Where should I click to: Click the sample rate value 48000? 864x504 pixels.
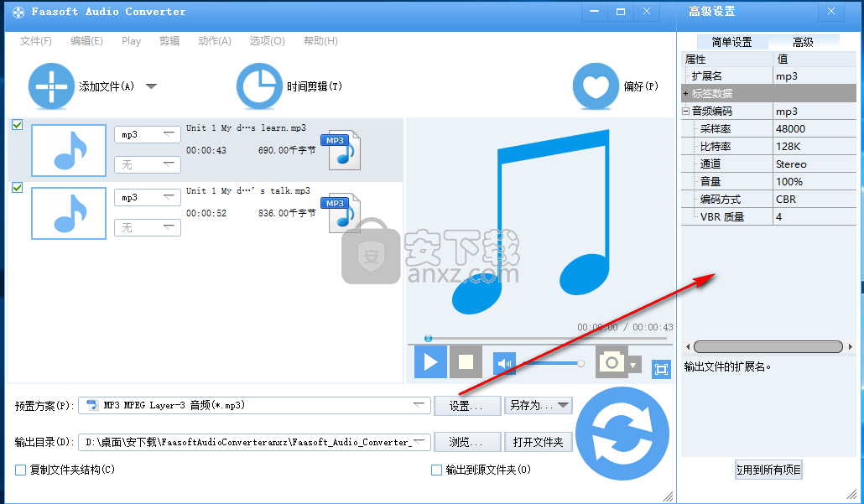791,129
